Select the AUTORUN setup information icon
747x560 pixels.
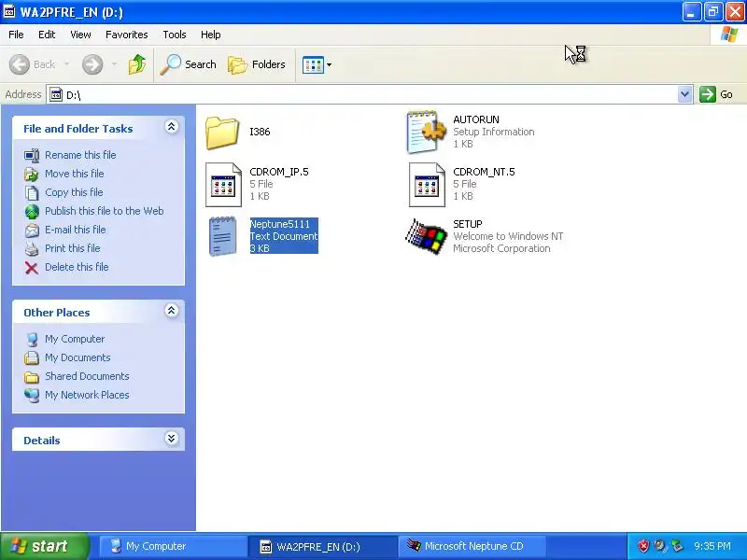[x=426, y=132]
